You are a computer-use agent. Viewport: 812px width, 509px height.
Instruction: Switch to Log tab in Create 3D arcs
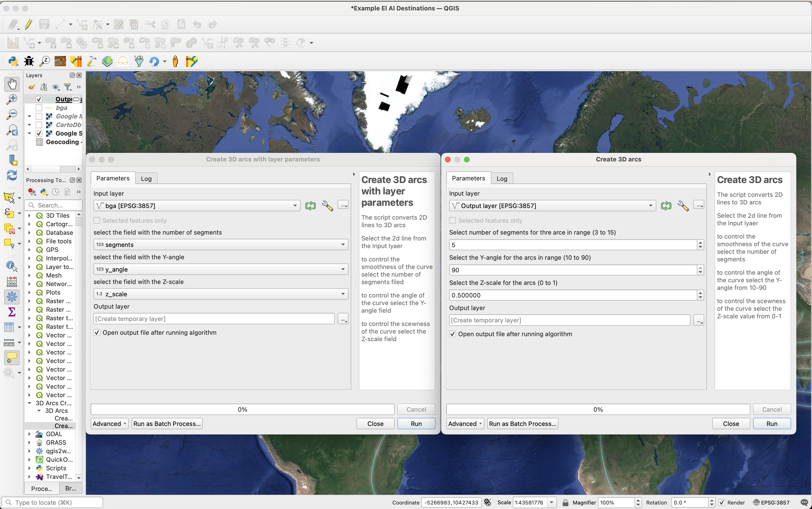(x=502, y=179)
